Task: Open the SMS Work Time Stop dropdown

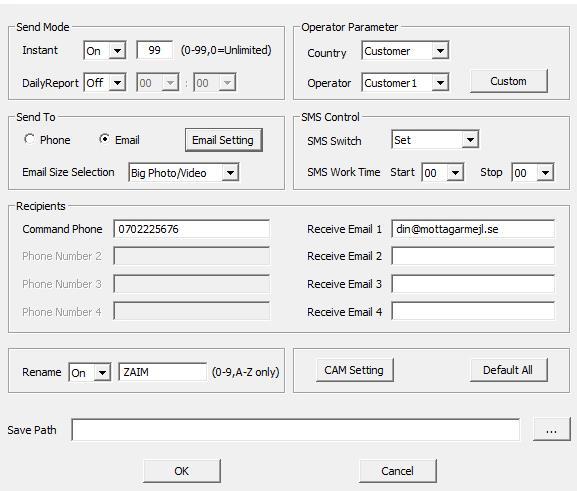Action: [x=532, y=172]
